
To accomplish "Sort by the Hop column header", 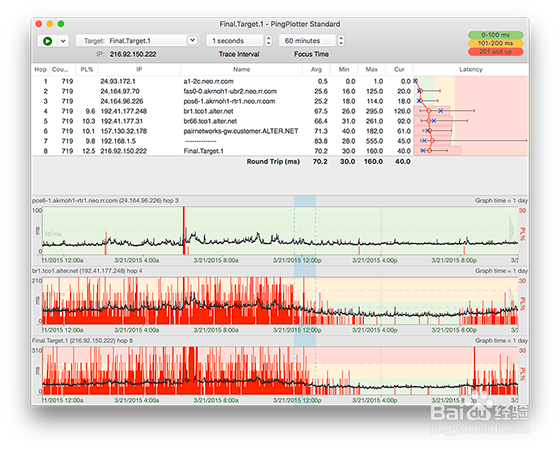I will coord(40,69).
